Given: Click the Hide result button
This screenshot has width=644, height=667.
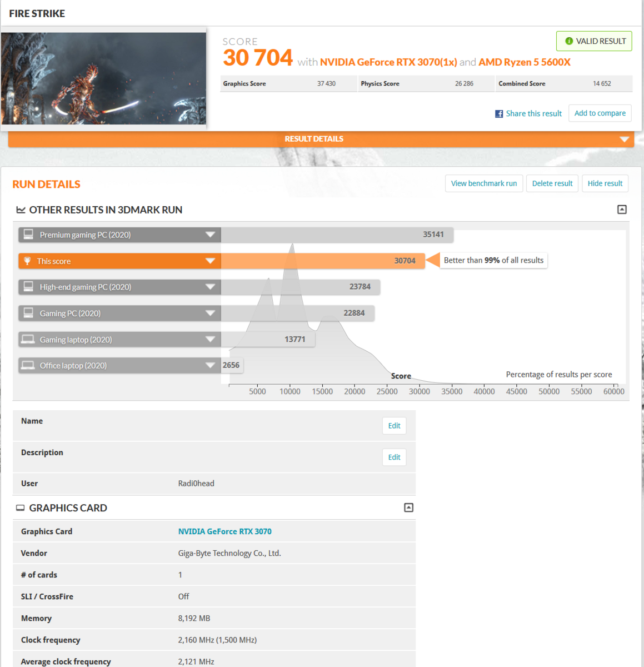Looking at the screenshot, I should point(605,183).
